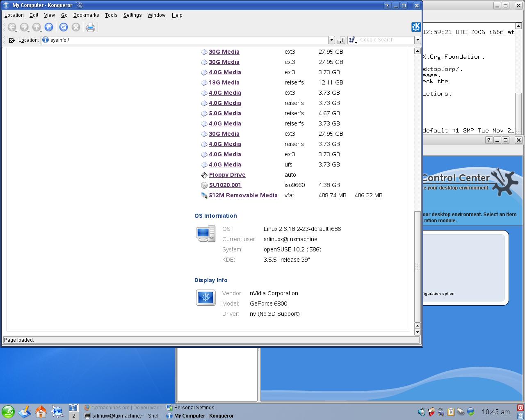Open the Window menu

[x=156, y=15]
